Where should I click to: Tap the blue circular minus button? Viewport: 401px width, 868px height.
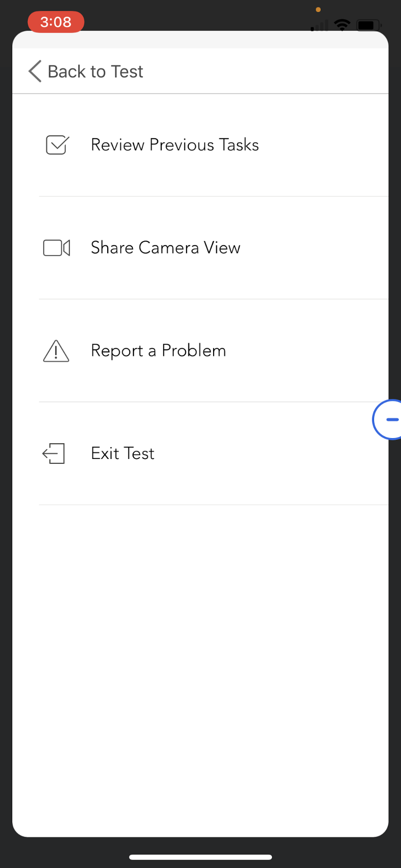388,419
